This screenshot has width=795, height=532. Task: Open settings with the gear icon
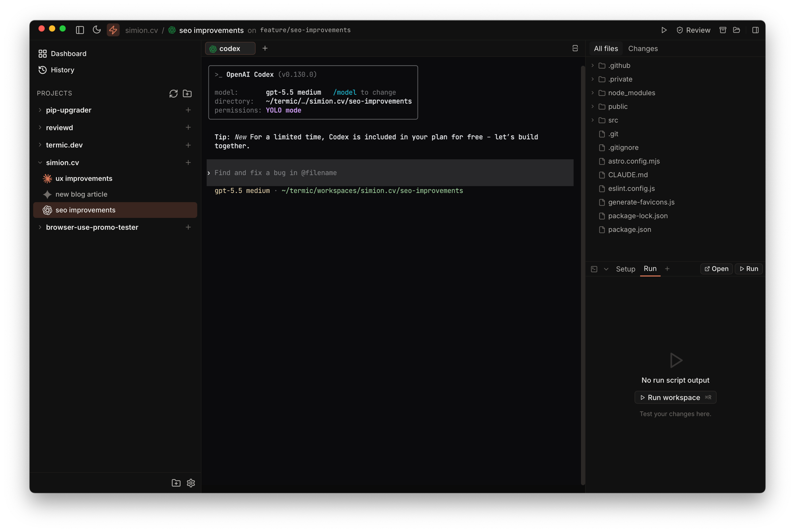(x=191, y=483)
